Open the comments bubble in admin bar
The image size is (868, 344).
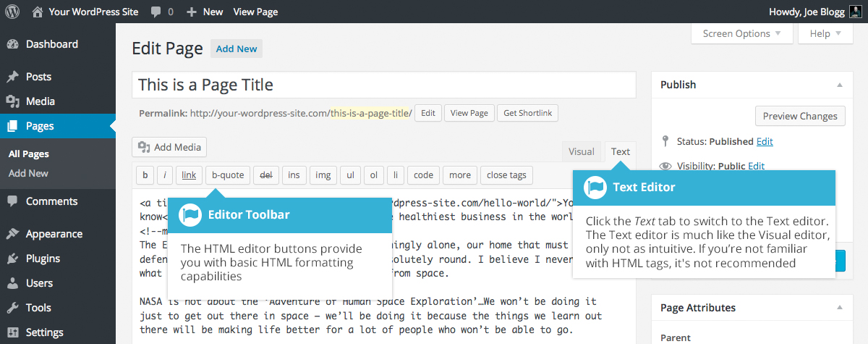point(156,12)
